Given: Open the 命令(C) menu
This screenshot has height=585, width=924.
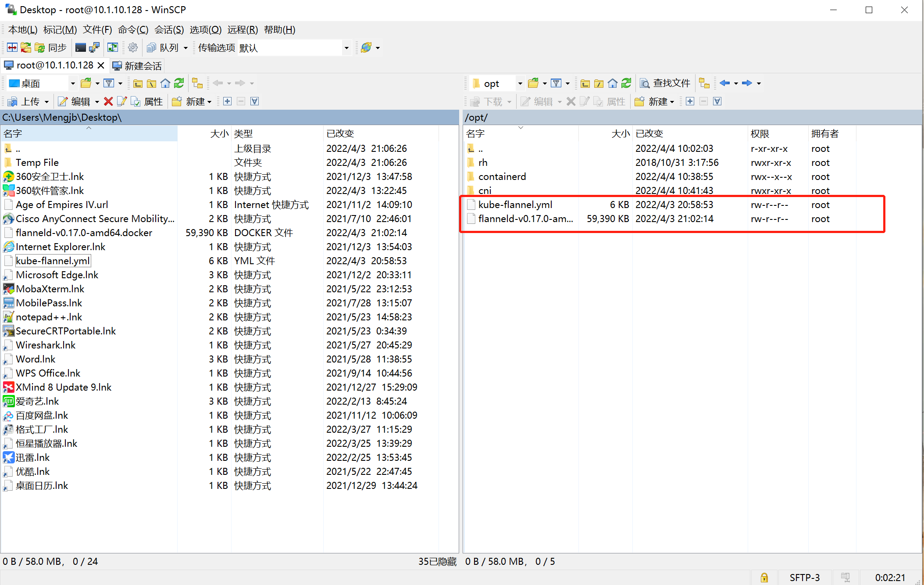Looking at the screenshot, I should pyautogui.click(x=133, y=29).
